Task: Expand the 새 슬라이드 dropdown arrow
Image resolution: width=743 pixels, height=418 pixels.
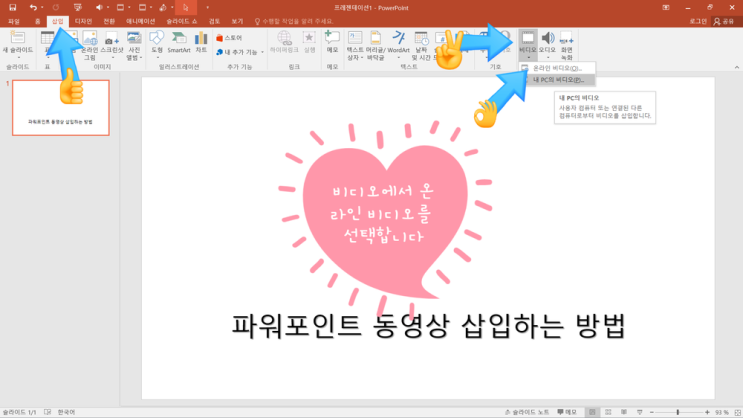Action: tap(18, 57)
